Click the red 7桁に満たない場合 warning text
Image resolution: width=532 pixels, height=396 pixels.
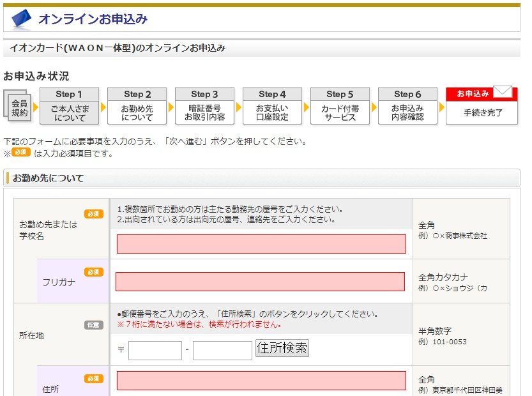[199, 324]
